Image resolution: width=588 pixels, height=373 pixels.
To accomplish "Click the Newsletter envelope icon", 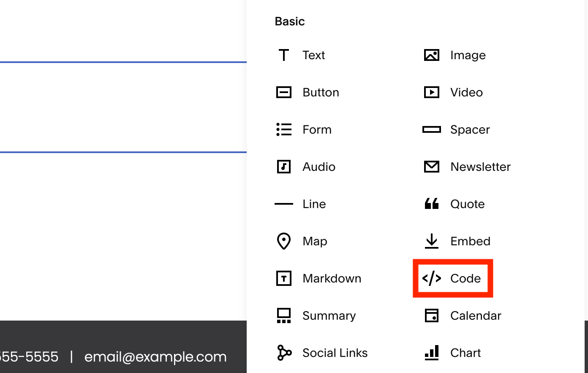I will pos(431,167).
